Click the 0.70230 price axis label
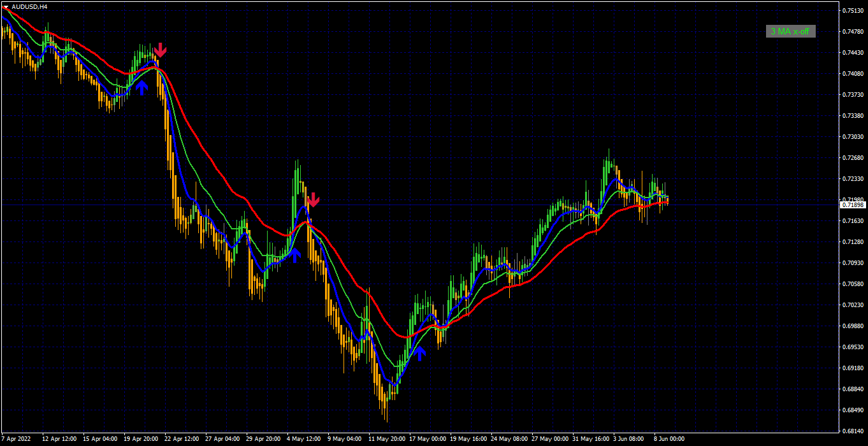 (853, 305)
